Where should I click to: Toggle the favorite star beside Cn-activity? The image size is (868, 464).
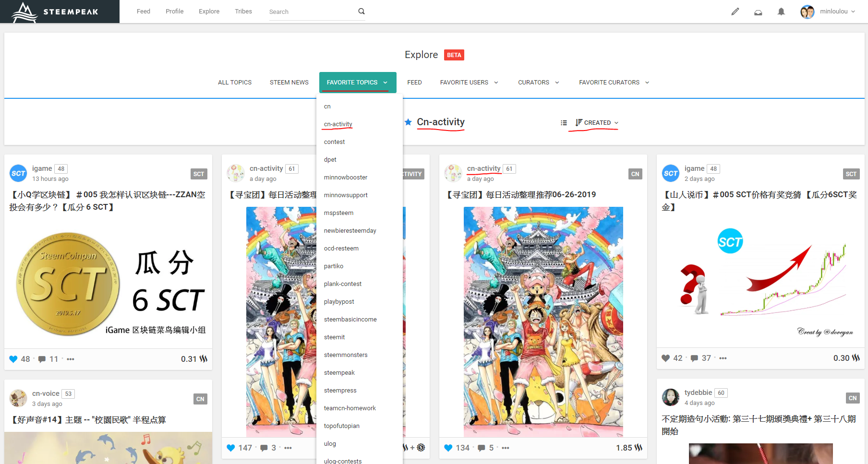(x=408, y=122)
